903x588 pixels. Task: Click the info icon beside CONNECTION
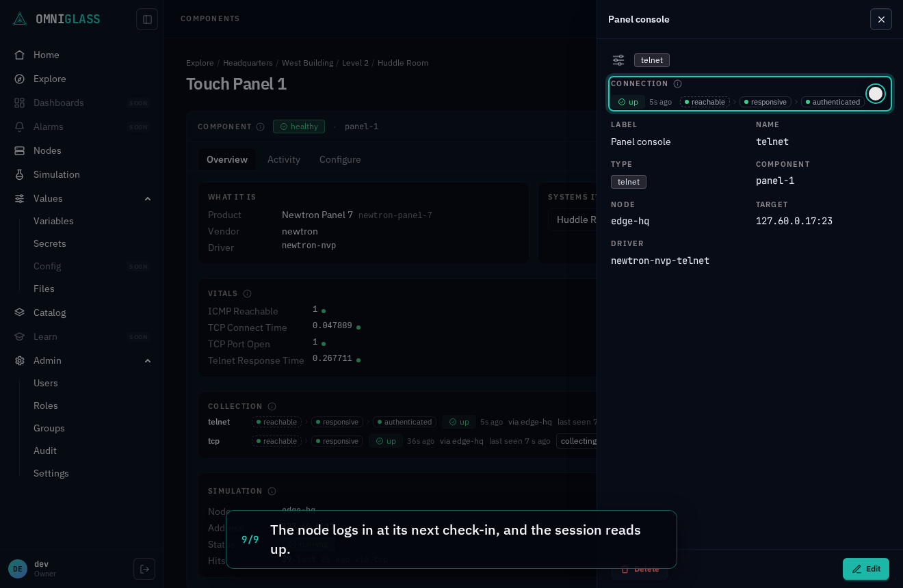[677, 84]
